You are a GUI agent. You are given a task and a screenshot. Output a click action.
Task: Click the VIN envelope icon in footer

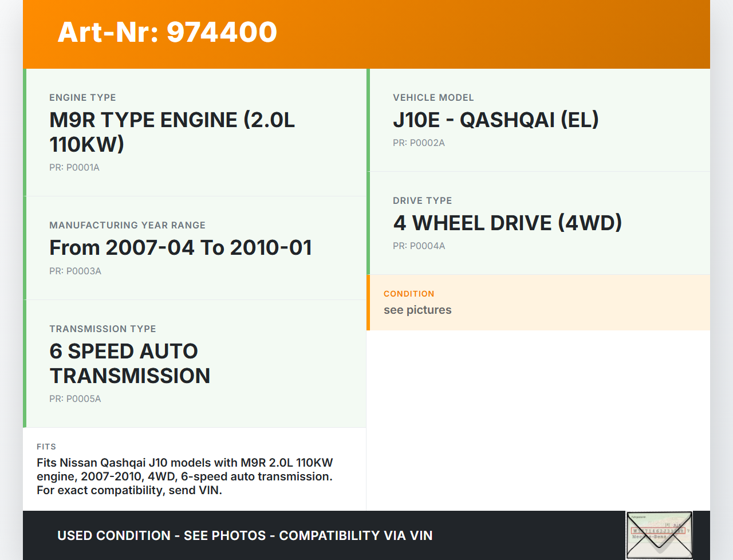(x=659, y=535)
